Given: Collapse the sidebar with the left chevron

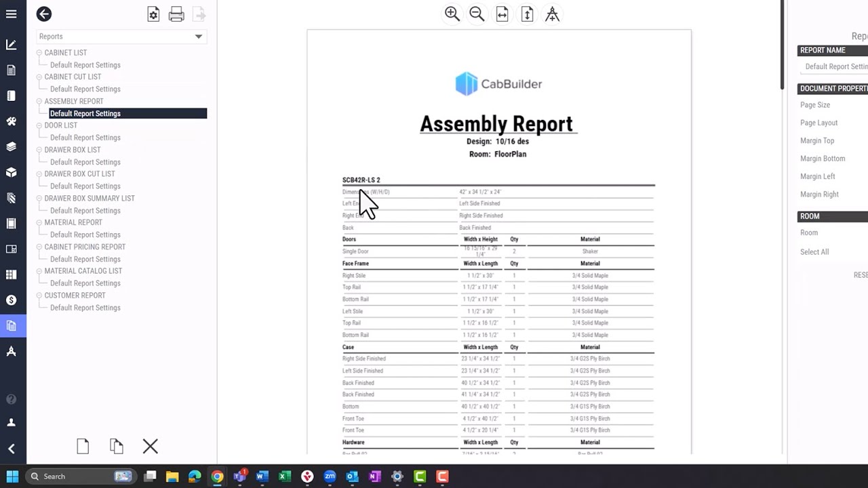Looking at the screenshot, I should [x=11, y=449].
